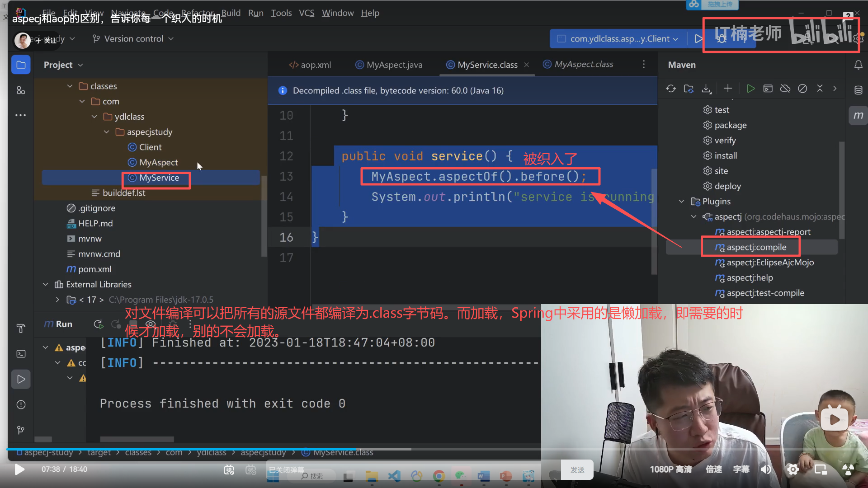Run the selected Maven goal
Screen dimensions: 868x488
pyautogui.click(x=750, y=89)
